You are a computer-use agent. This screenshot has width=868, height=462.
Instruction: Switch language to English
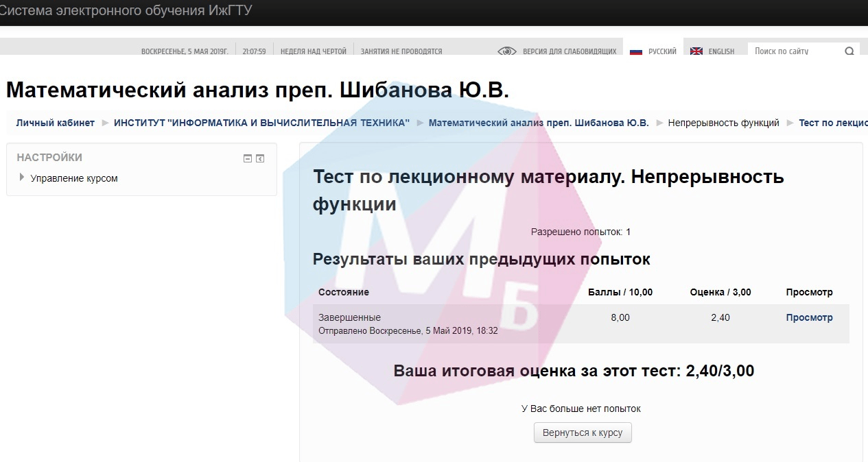coord(721,51)
